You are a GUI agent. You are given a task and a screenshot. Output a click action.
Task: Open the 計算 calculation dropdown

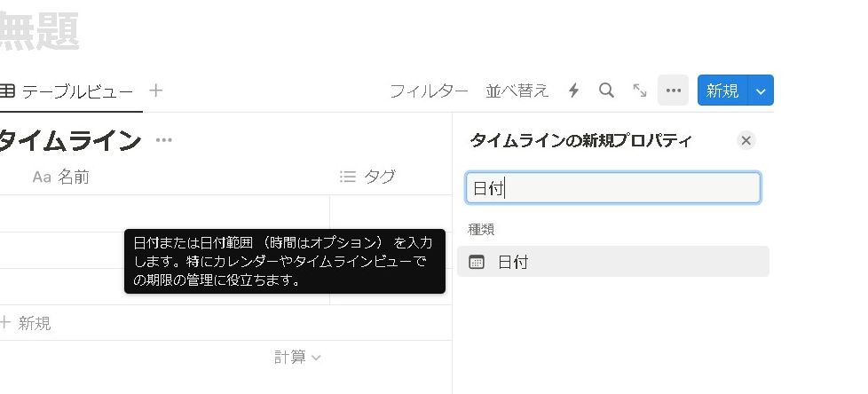click(x=297, y=358)
